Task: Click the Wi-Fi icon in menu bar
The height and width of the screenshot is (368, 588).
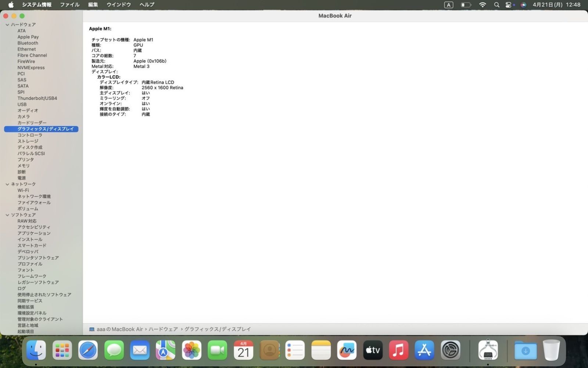Action: pyautogui.click(x=482, y=5)
